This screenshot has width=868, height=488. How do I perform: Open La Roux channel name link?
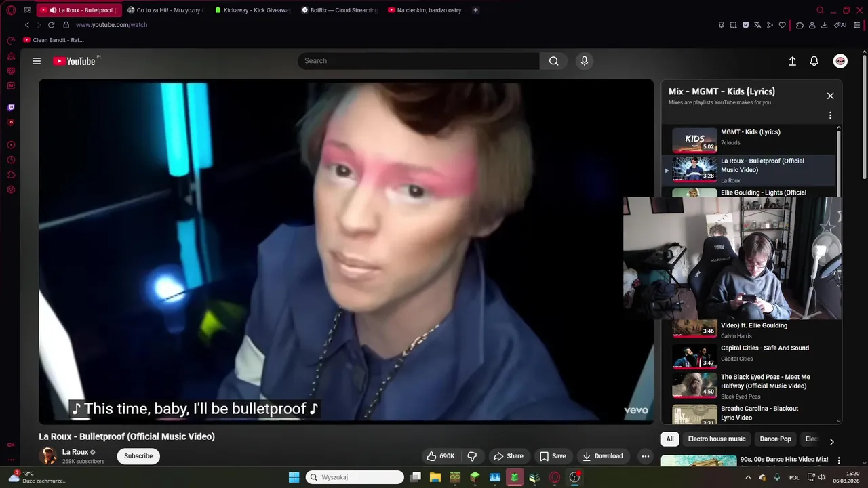click(x=75, y=452)
